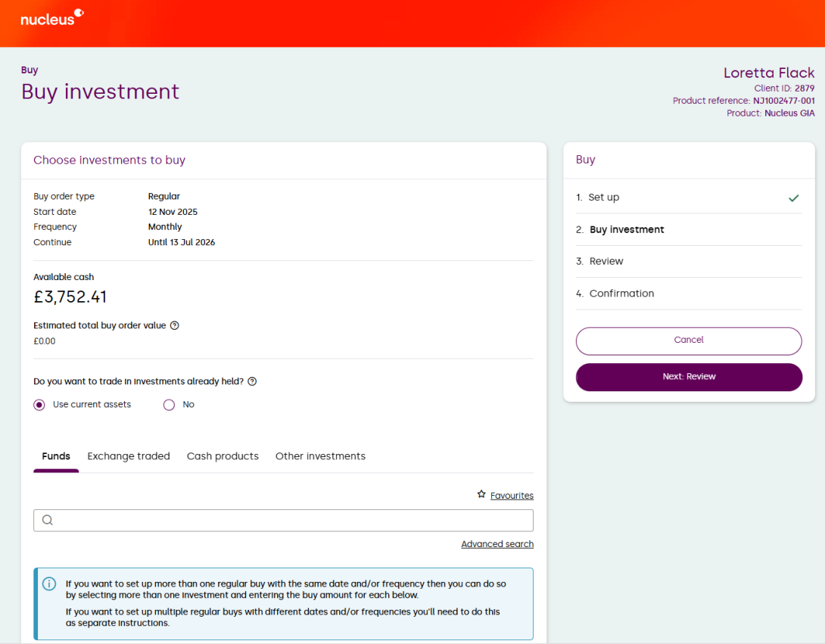Viewport: 825px width, 644px height.
Task: Click help icon next to trade in investments question
Action: pyautogui.click(x=252, y=381)
